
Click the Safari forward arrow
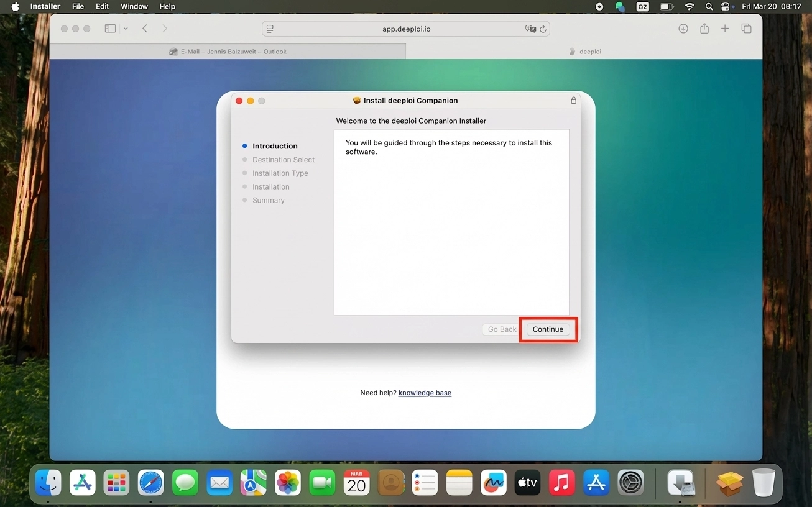point(165,29)
